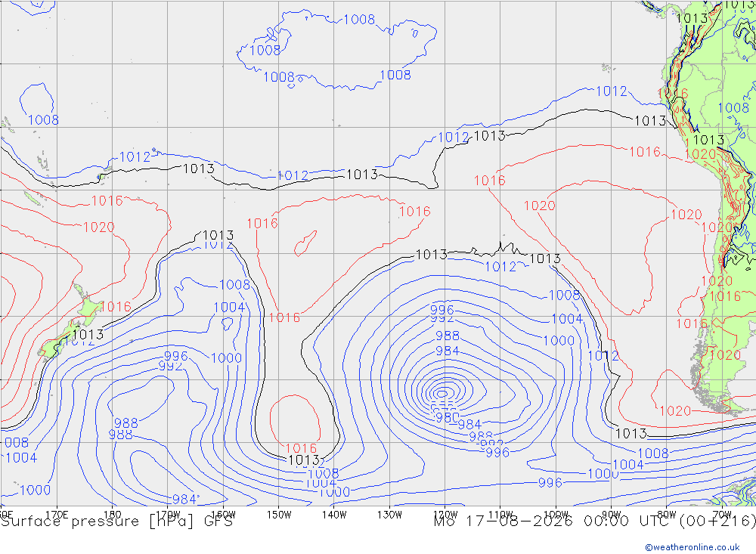Click the red 1016 label beside New Zealand's North Island

click(x=116, y=306)
